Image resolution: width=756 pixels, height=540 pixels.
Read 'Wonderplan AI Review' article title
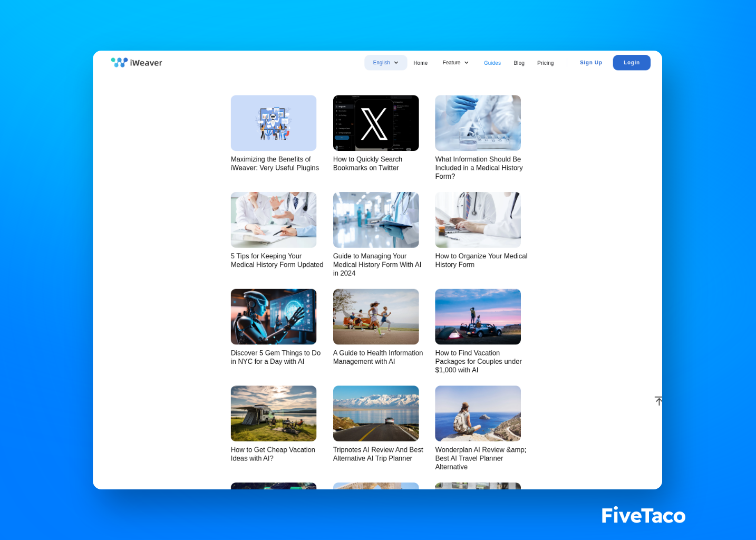pos(480,458)
